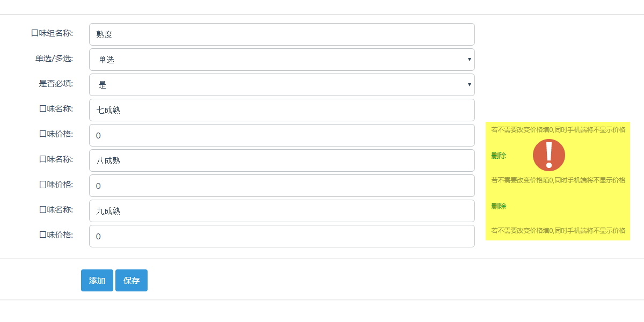Click the 单选/多选 label
Viewport: 644px width, 322px height.
coord(55,58)
